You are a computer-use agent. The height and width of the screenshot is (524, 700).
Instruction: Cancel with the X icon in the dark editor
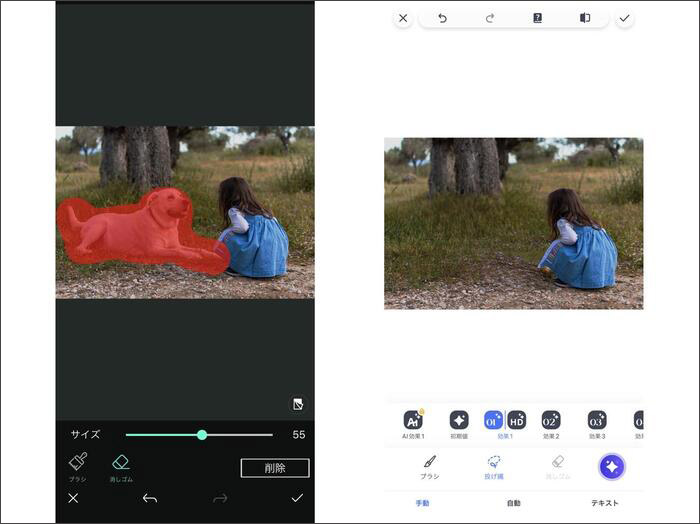point(73,498)
